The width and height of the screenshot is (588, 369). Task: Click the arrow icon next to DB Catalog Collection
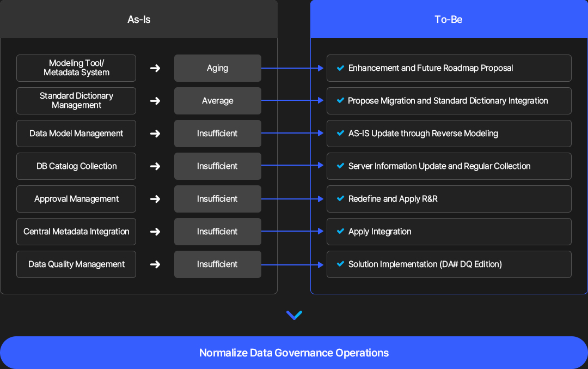(x=155, y=166)
